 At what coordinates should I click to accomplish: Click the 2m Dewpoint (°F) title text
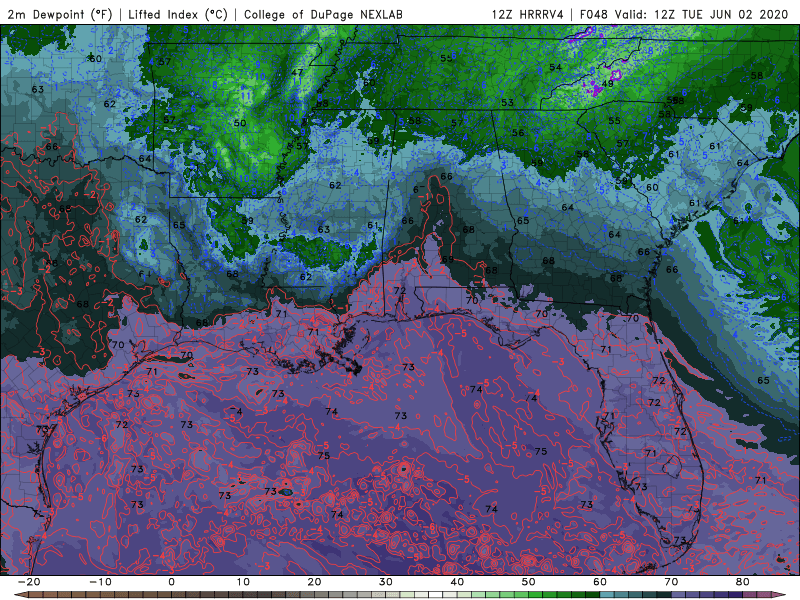point(60,14)
